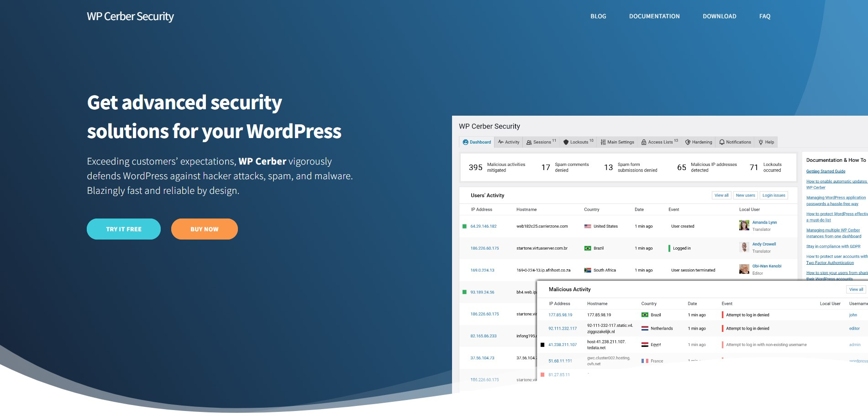Click Andy Crowell's avatar
This screenshot has height=416, width=868.
(744, 247)
